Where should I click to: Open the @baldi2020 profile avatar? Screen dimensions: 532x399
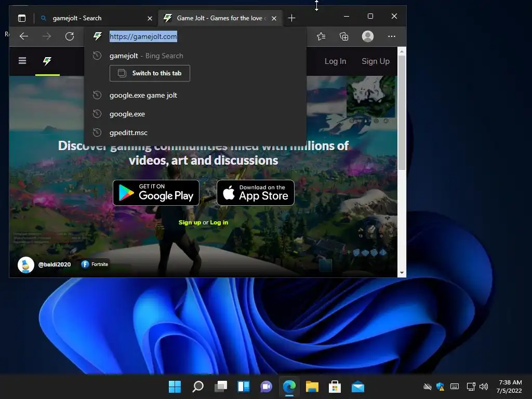tap(26, 264)
